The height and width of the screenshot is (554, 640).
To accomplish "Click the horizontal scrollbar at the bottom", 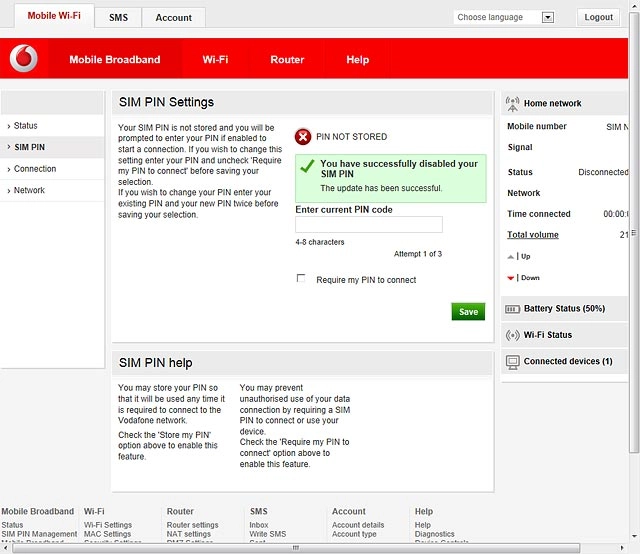I will [x=296, y=548].
